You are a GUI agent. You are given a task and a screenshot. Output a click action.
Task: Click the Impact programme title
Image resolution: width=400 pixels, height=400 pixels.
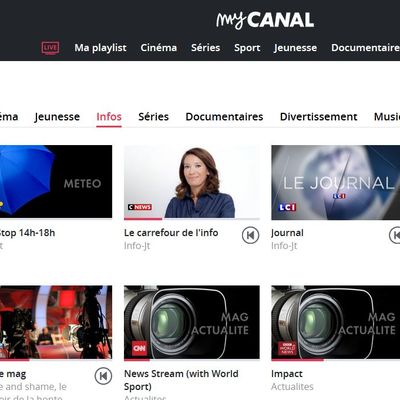(x=287, y=374)
